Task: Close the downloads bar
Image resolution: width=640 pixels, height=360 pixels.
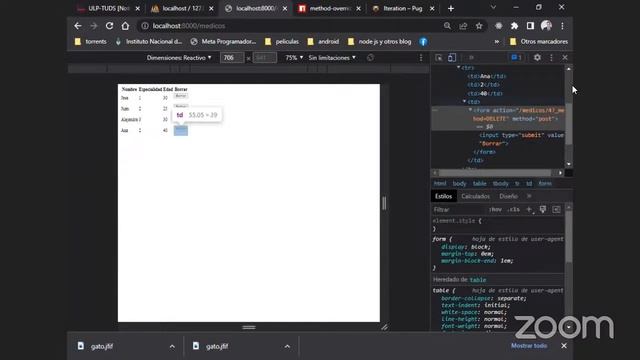Action: coord(564,346)
